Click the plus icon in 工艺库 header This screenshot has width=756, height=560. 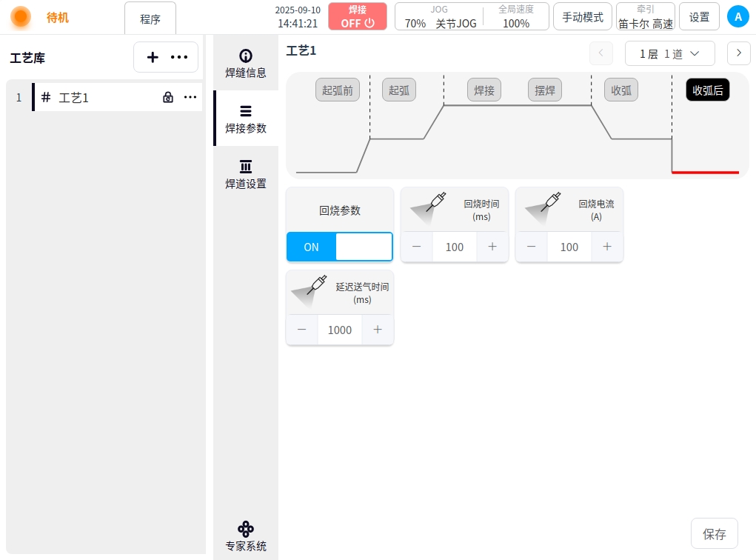(x=153, y=57)
